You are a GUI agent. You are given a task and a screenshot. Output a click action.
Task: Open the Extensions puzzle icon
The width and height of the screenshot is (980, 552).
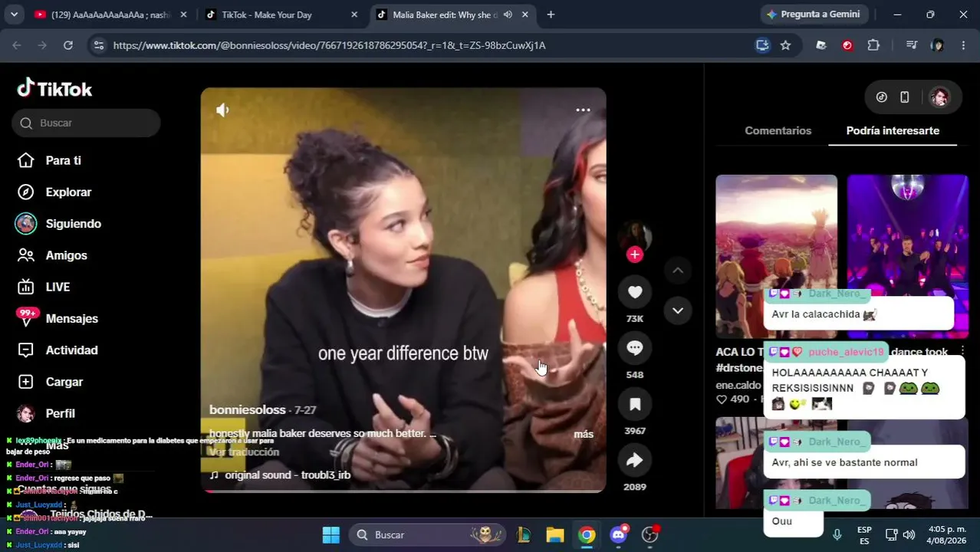pyautogui.click(x=873, y=45)
